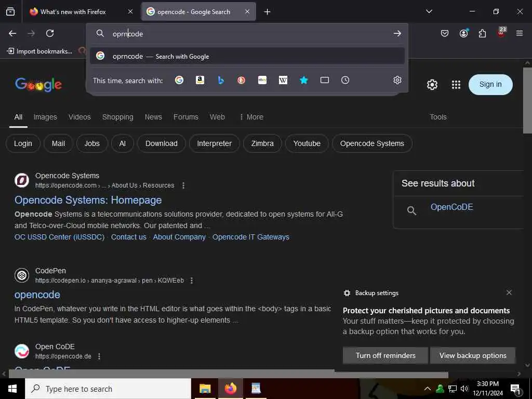The width and height of the screenshot is (532, 399).
Task: Filter results with Interpreter chip
Action: tap(215, 143)
